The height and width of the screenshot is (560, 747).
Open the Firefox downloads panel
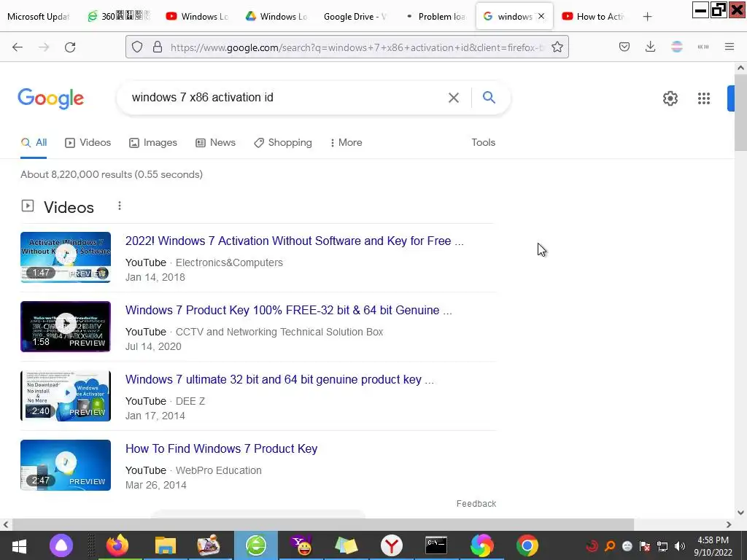click(x=650, y=47)
